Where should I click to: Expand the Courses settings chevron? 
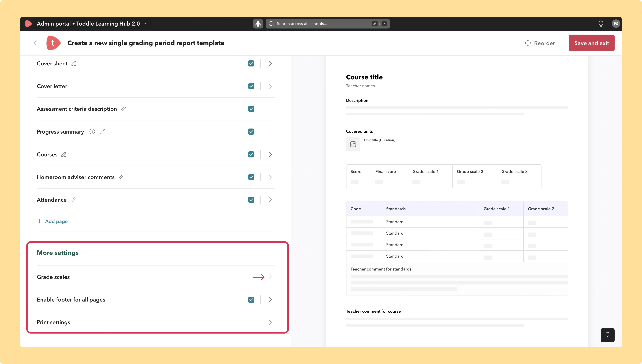click(x=270, y=154)
